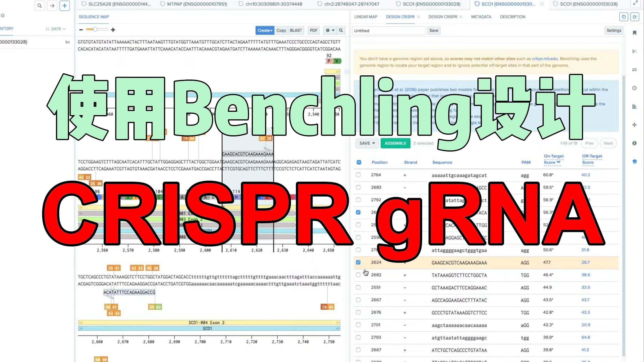Image resolution: width=644 pixels, height=362 pixels.
Task: Open the SAVE dropdown above the guide table
Action: (x=367, y=143)
